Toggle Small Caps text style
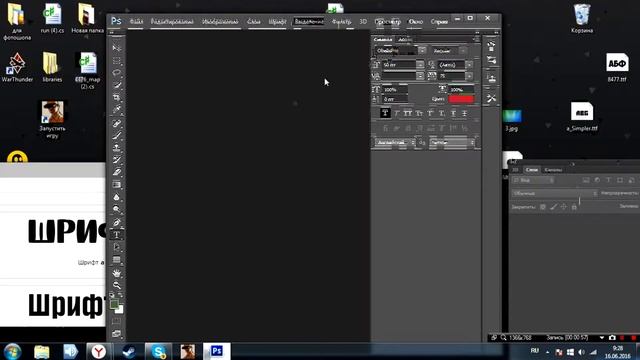This screenshot has width=640, height=360. pyautogui.click(x=419, y=113)
